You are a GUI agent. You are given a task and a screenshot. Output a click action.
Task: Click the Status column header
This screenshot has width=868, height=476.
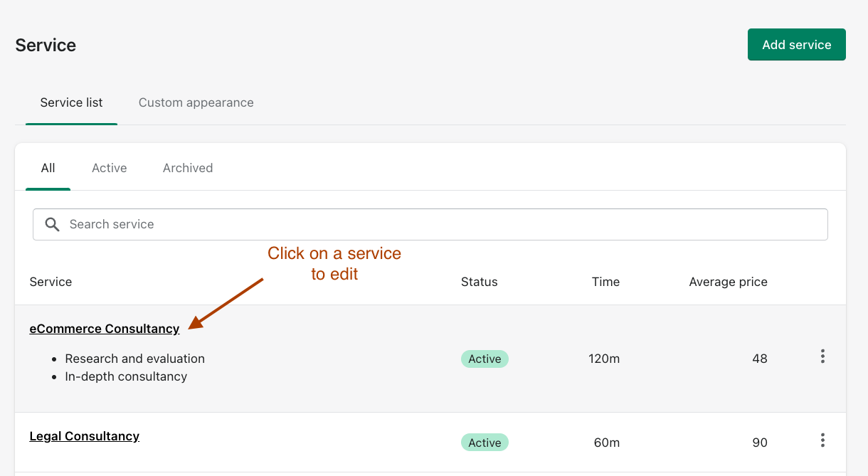pyautogui.click(x=479, y=282)
